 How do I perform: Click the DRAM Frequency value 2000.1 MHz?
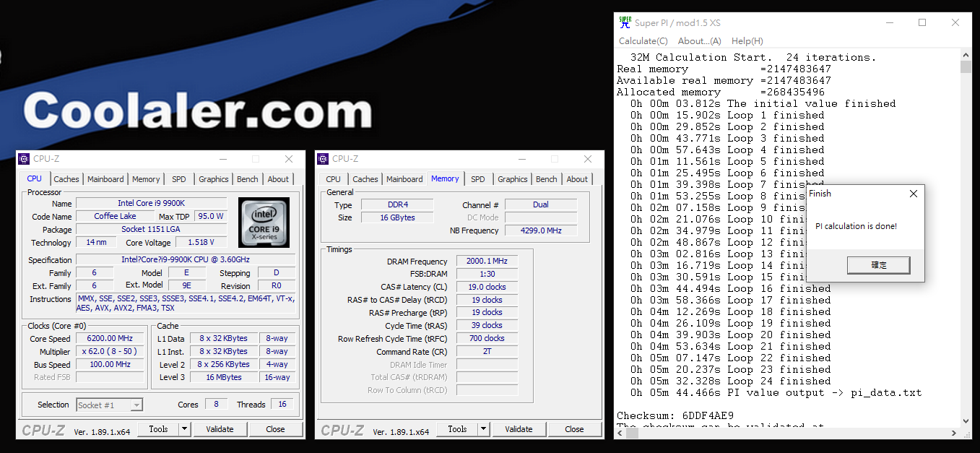pos(487,262)
